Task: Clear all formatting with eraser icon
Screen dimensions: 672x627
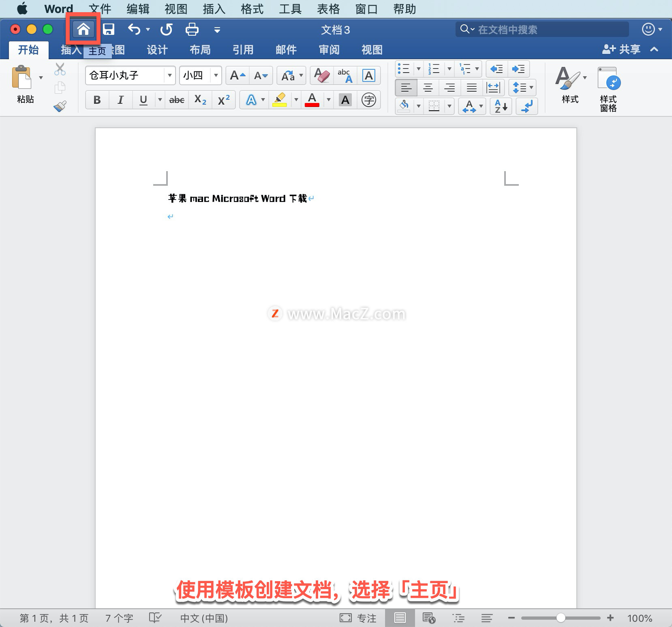Action: (x=322, y=75)
